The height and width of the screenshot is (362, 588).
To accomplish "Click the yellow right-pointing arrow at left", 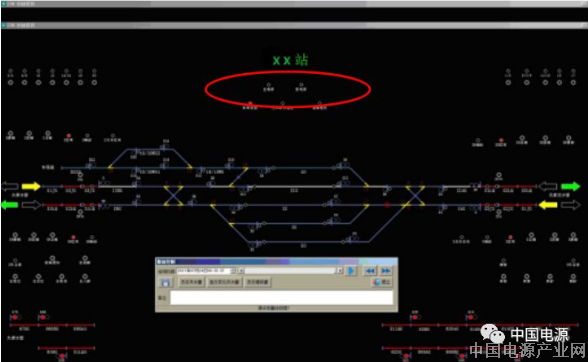I will tap(32, 186).
